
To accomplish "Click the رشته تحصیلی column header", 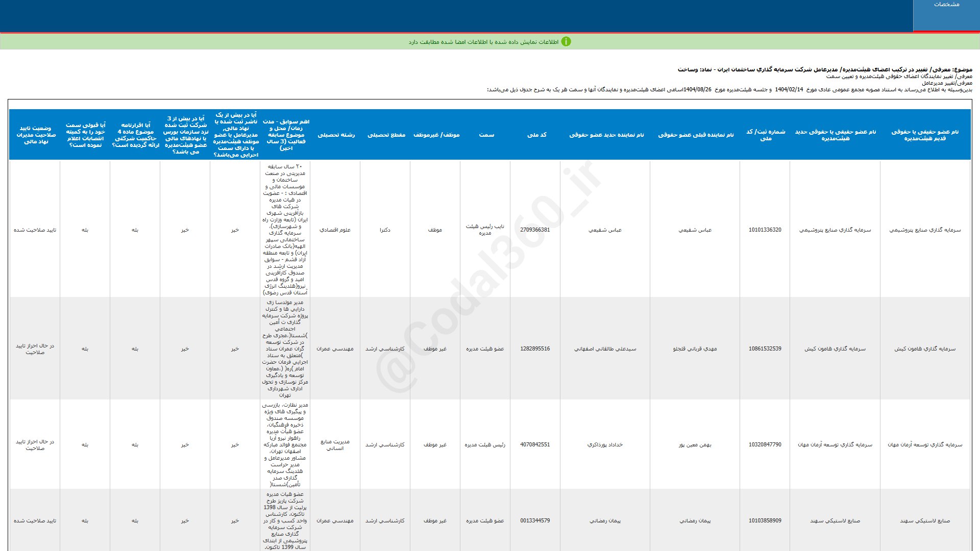I will (x=336, y=135).
